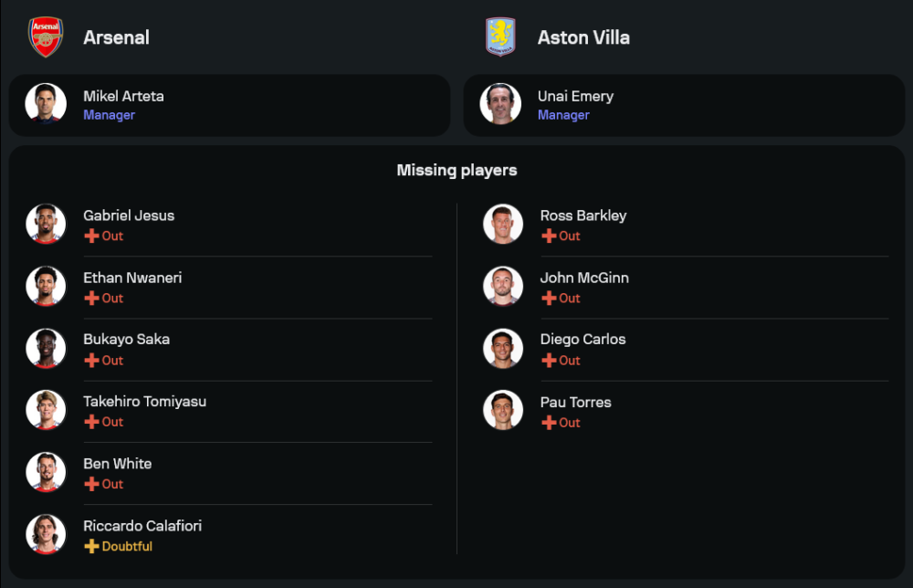Viewport: 913px width, 588px height.
Task: Click Pau Torres's red injury icon
Action: [549, 423]
